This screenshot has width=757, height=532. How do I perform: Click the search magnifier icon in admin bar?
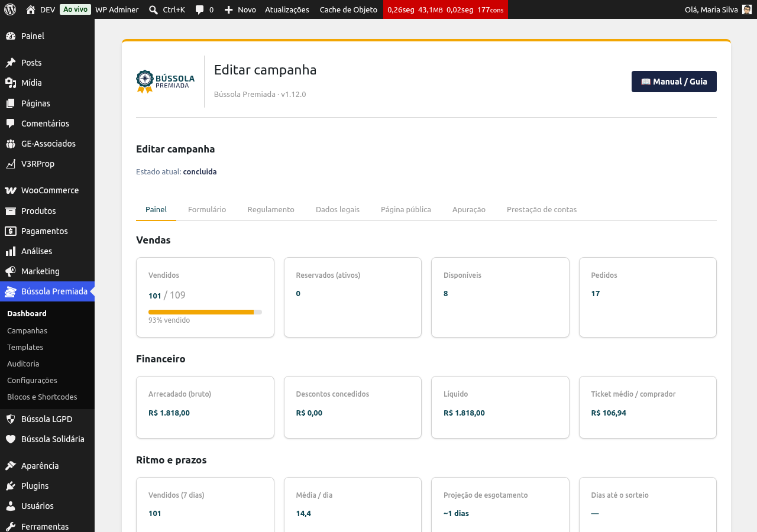154,10
